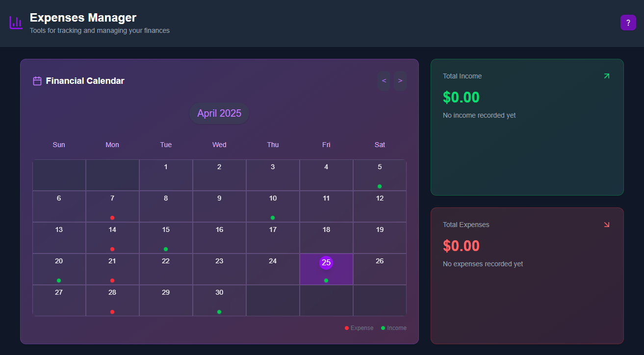Select April 12 on the calendar

click(380, 206)
